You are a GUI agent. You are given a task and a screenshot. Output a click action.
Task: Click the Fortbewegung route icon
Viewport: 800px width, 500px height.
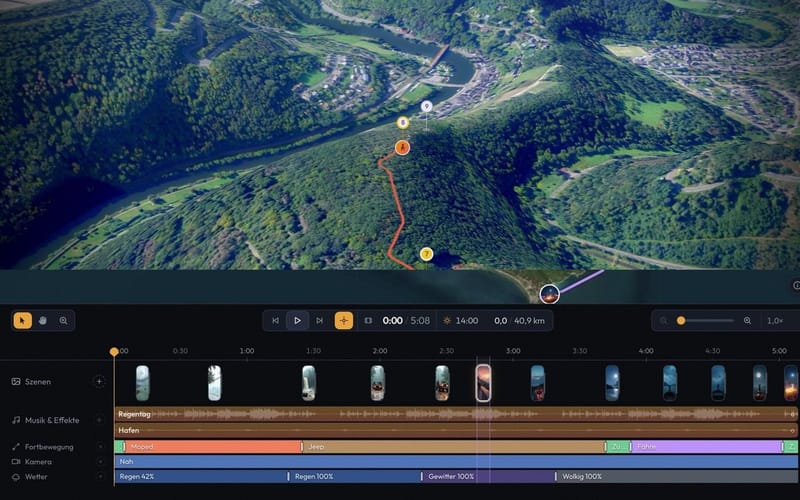(16, 447)
